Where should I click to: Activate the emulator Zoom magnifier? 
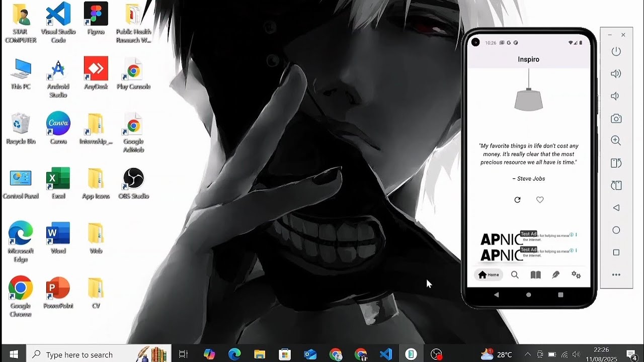point(616,141)
